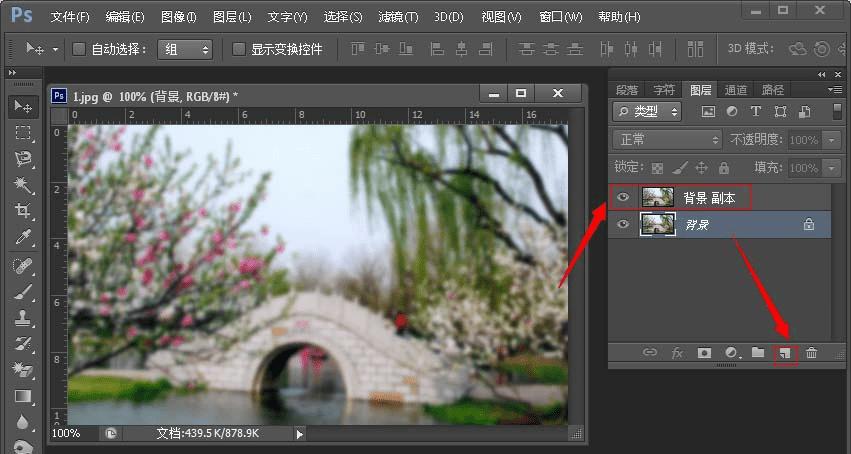Image resolution: width=851 pixels, height=454 pixels.
Task: Expand the toolbox double arrows
Action: pos(12,73)
